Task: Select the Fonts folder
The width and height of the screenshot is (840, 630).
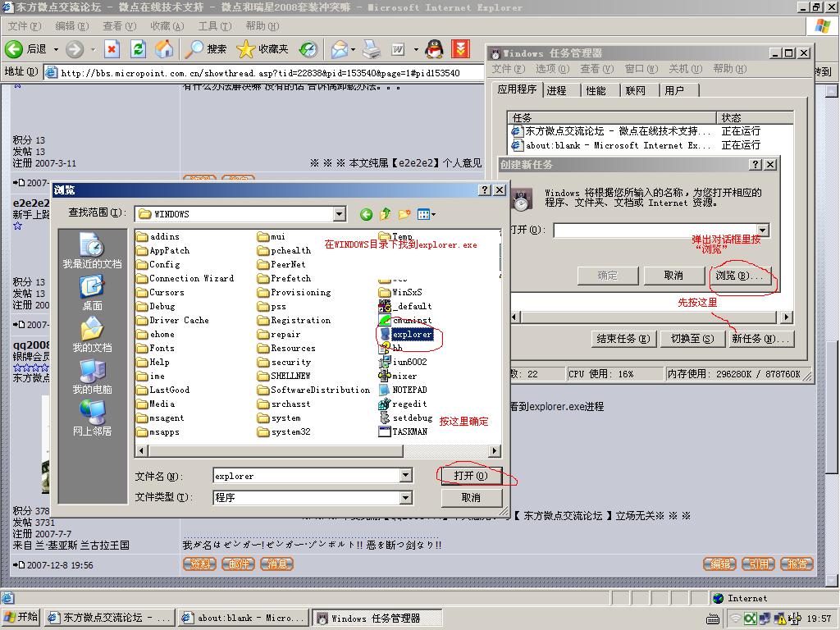Action: 155,348
